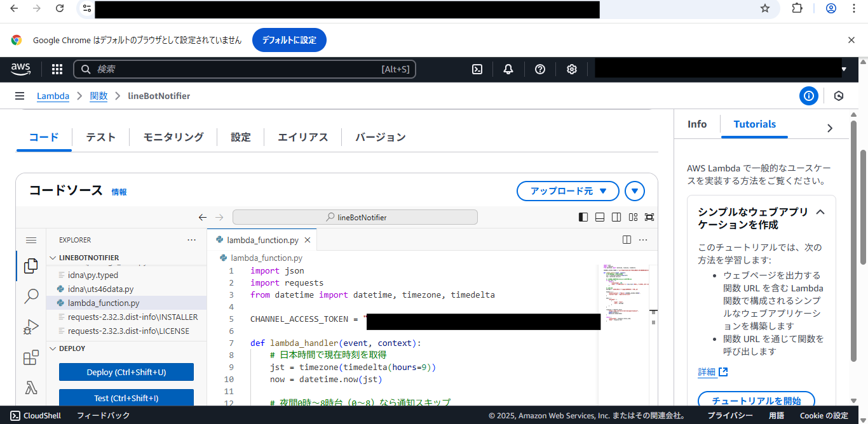Switch to the バージョン tab
868x424 pixels.
(381, 137)
